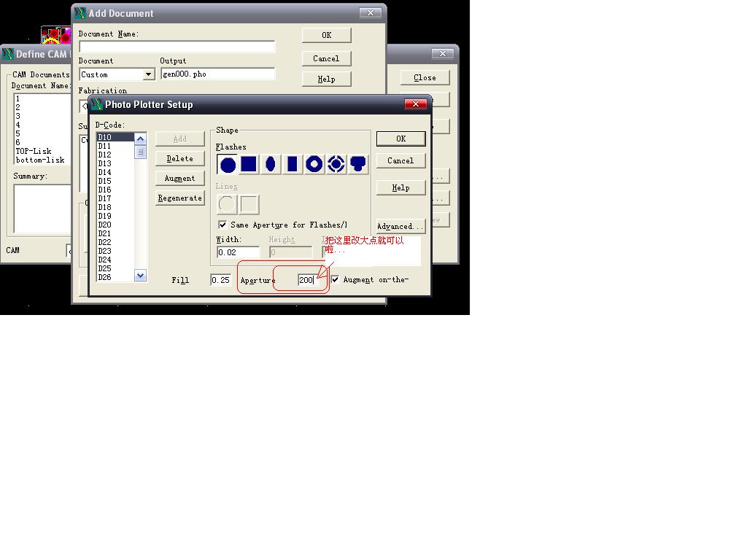Screen dimensions: 747x560
Task: Select D17 in the D-Code list
Action: tap(116, 198)
